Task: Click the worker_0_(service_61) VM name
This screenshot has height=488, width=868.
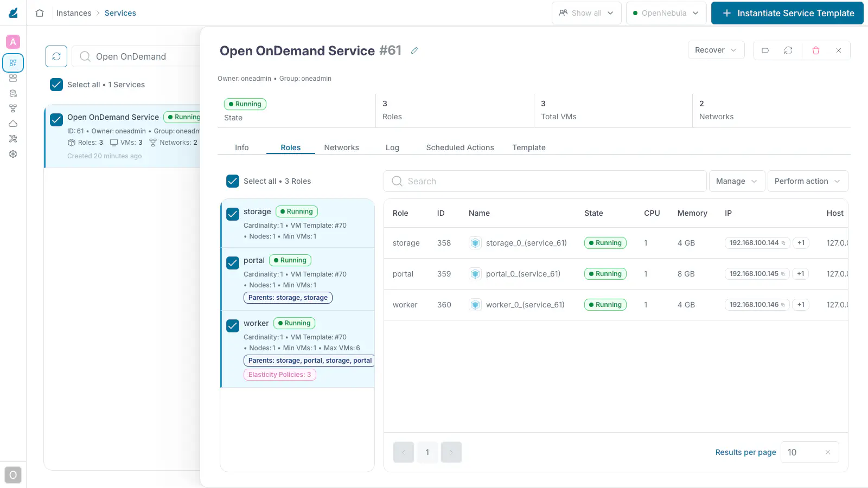Action: coord(525,305)
